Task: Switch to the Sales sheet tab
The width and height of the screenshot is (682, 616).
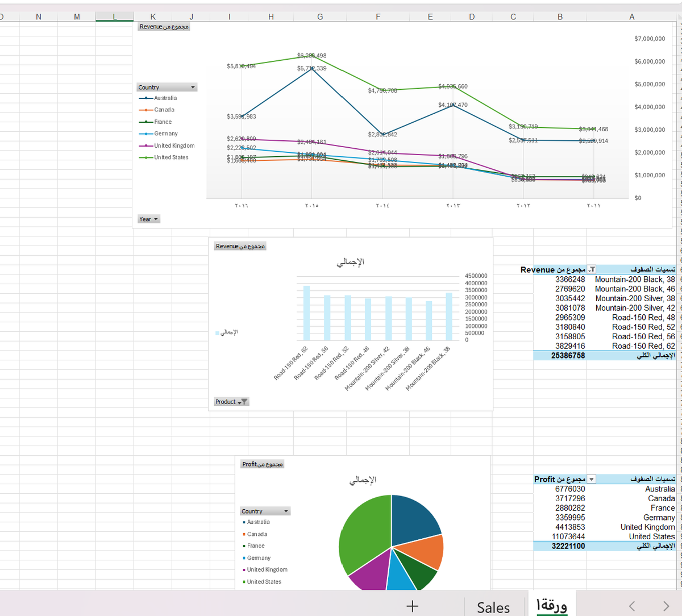Action: pos(493,607)
